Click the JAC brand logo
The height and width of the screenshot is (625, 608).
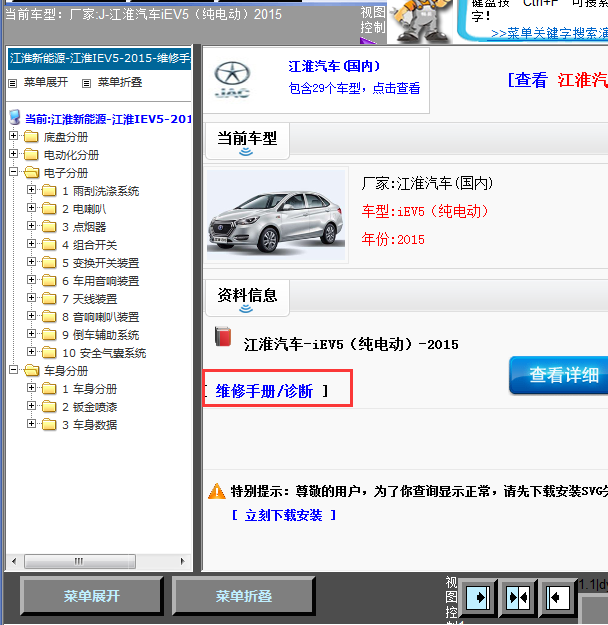pyautogui.click(x=232, y=80)
